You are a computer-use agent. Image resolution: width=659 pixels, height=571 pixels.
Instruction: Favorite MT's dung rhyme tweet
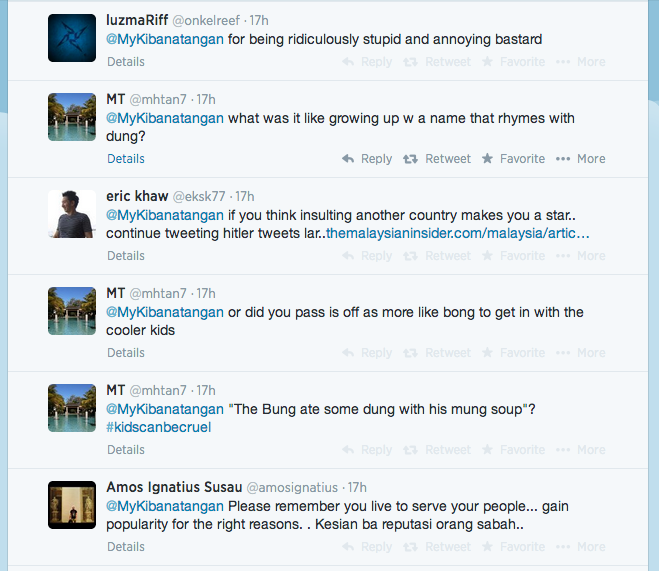tap(513, 159)
